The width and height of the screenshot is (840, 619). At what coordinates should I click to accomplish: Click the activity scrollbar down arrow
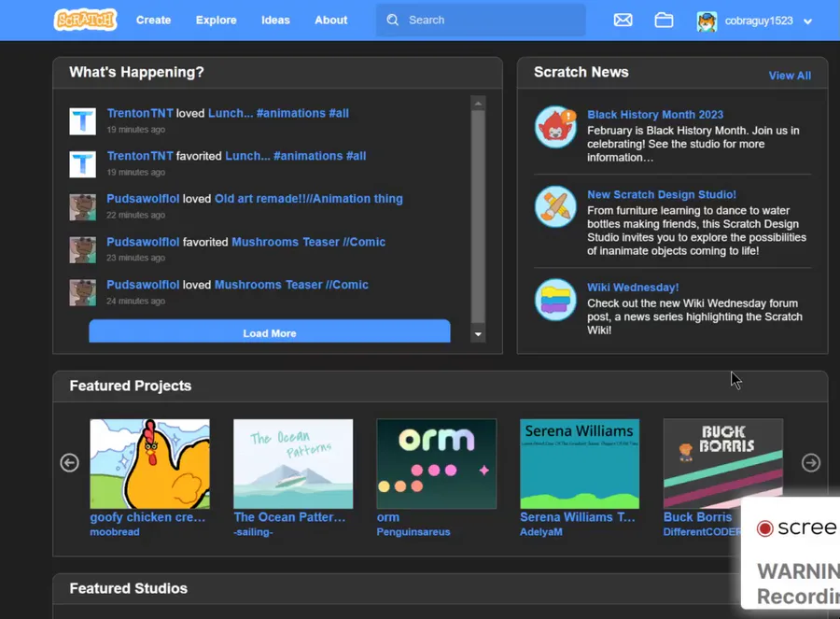[x=478, y=334]
